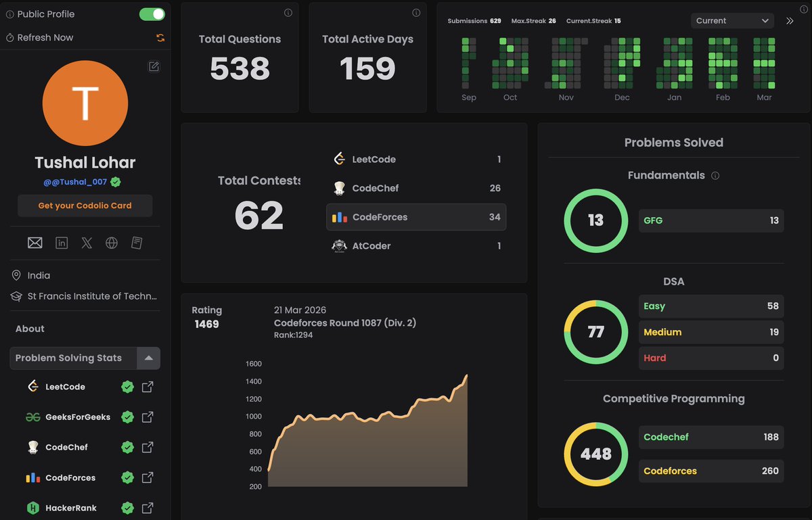Click Codeforces Round 1087 (Div. 2) title

[x=345, y=323]
